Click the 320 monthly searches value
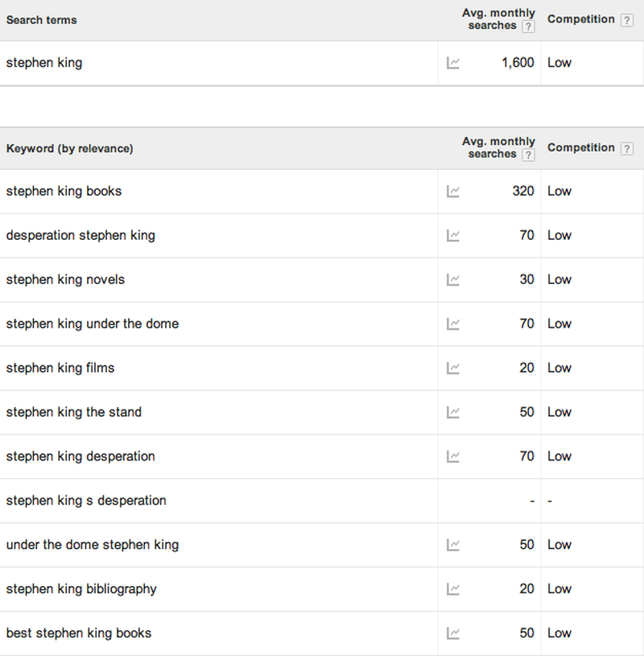The image size is (644, 656). click(x=523, y=192)
